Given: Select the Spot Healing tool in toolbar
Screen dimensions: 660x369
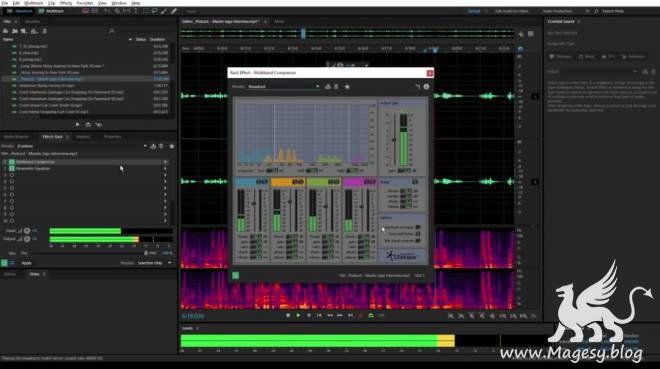Looking at the screenshot, I should (173, 11).
